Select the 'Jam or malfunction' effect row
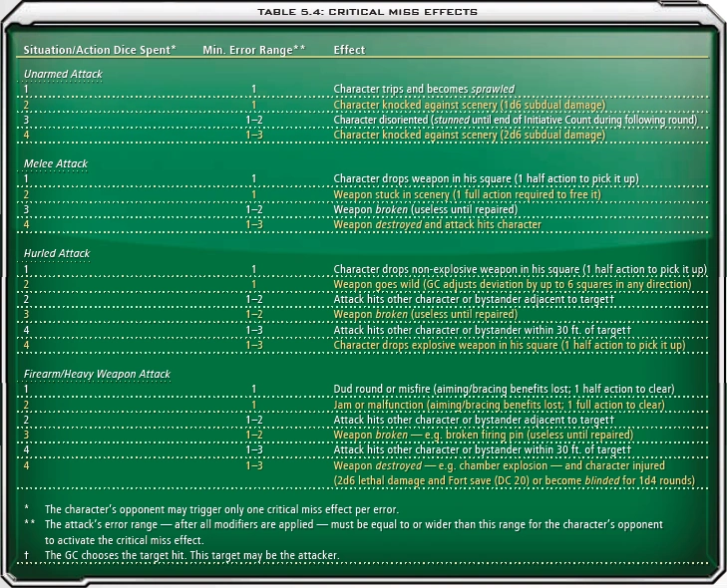The width and height of the screenshot is (727, 588). tap(363, 405)
